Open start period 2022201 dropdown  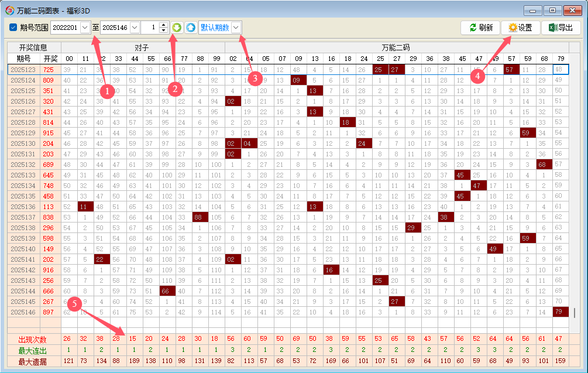tap(85, 28)
